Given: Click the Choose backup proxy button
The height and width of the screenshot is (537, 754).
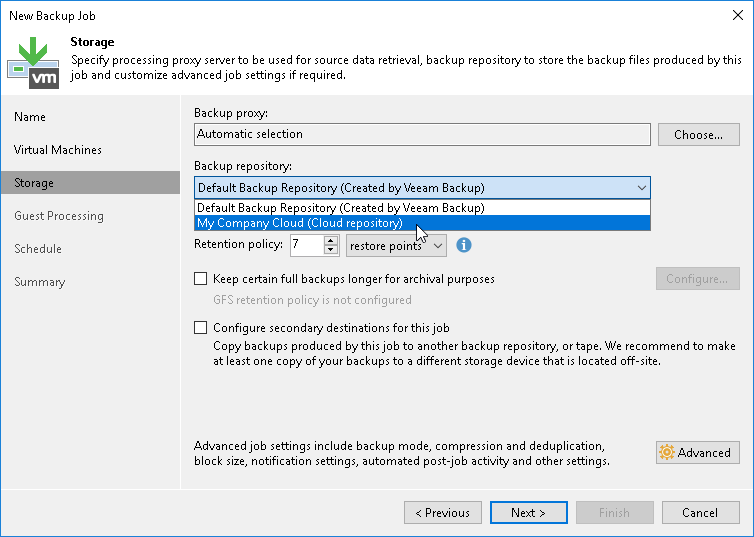Looking at the screenshot, I should click(698, 134).
